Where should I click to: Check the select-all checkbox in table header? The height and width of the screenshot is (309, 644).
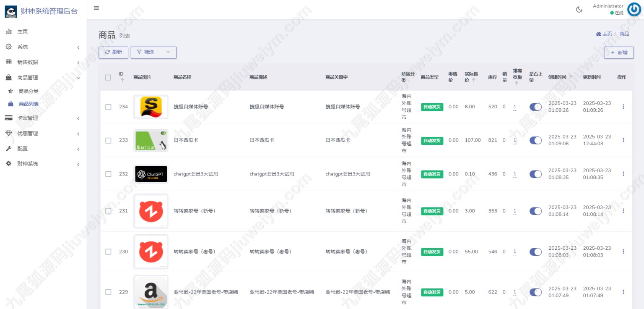coord(108,77)
